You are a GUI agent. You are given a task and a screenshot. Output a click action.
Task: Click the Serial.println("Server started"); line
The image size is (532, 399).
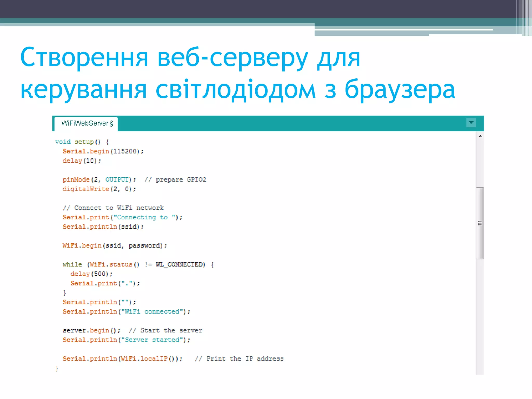click(127, 340)
